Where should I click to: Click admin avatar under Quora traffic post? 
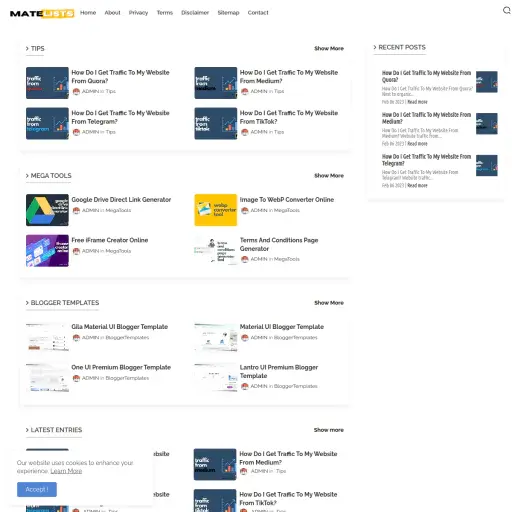pyautogui.click(x=76, y=91)
